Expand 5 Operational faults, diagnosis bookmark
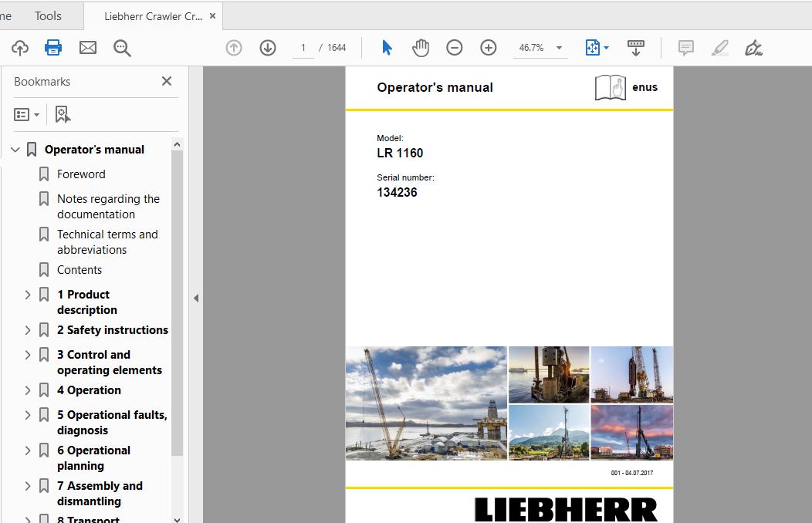The width and height of the screenshot is (812, 523). click(x=28, y=415)
